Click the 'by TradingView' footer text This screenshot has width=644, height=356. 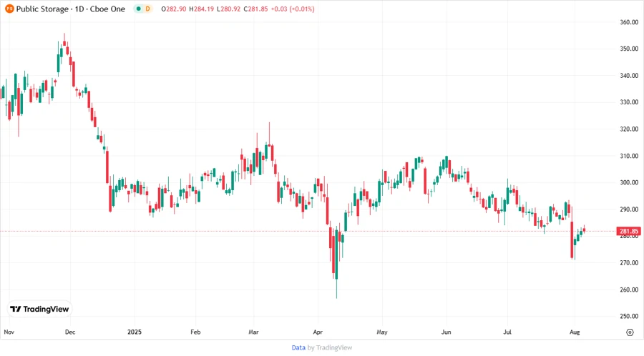click(x=330, y=347)
